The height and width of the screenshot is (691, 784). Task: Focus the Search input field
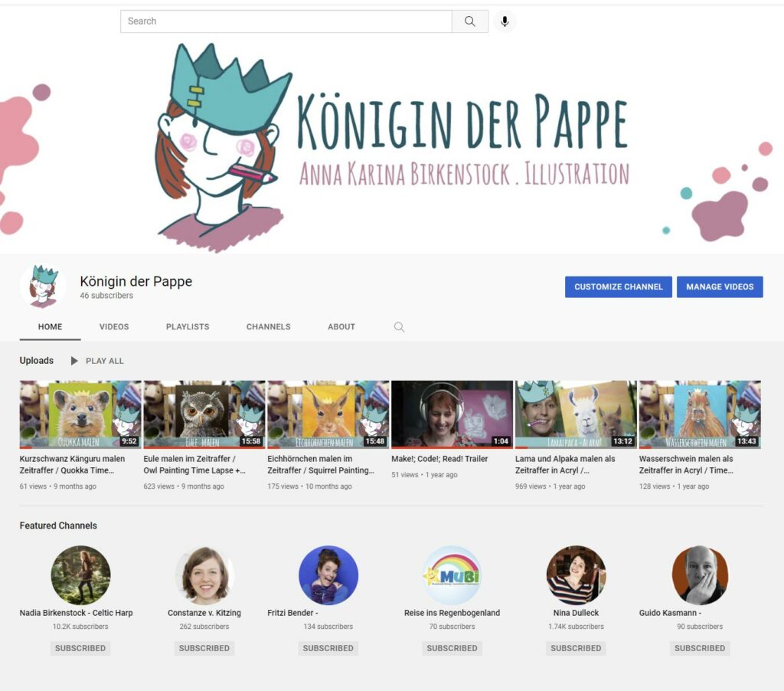(286, 21)
